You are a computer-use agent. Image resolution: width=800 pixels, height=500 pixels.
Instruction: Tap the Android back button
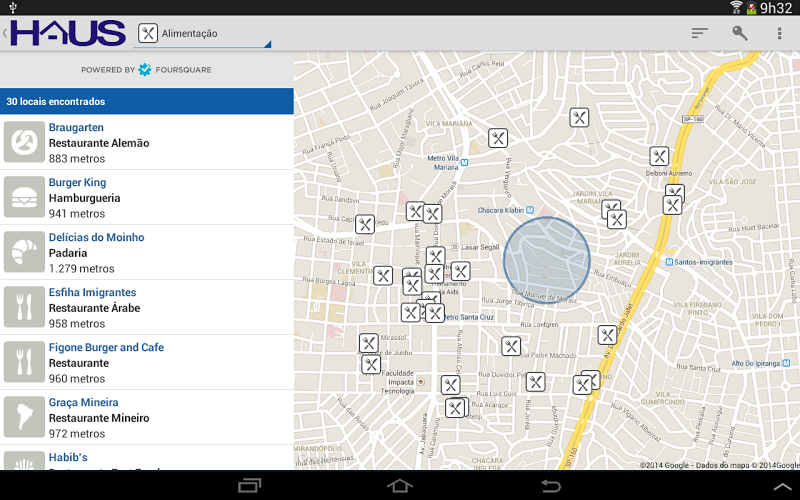[551, 485]
